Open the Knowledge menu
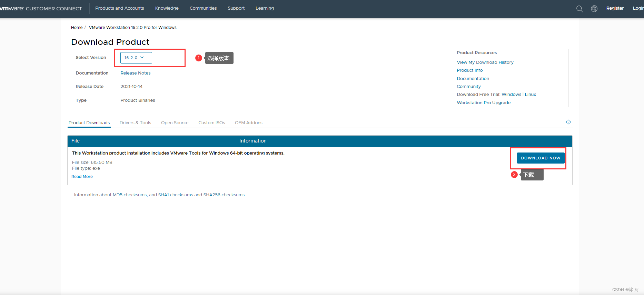Viewport: 644px width, 295px height. coord(167,8)
